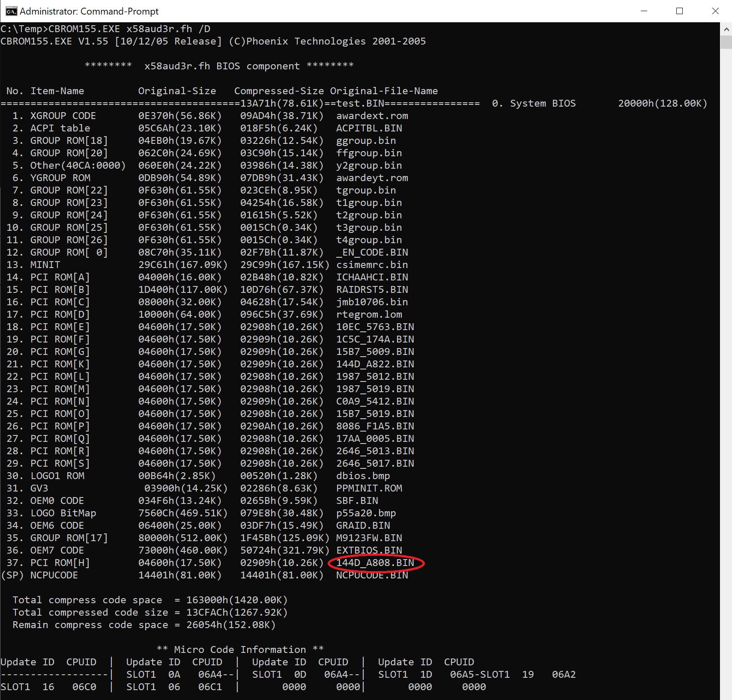Select the file name 'ACPITBL.BIN'
The image size is (732, 700).
click(x=369, y=128)
